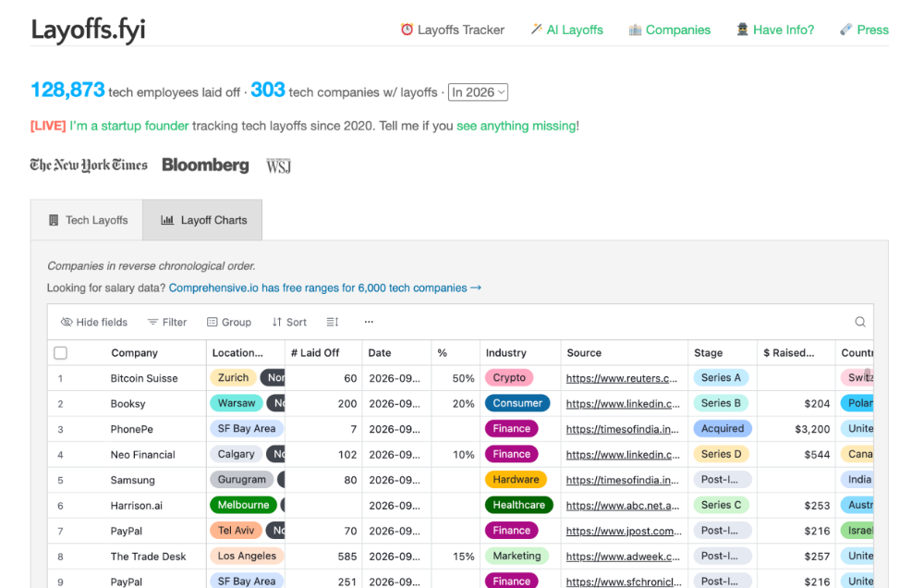Select the Neo Financial company cell
The height and width of the screenshot is (588, 924).
(x=142, y=455)
